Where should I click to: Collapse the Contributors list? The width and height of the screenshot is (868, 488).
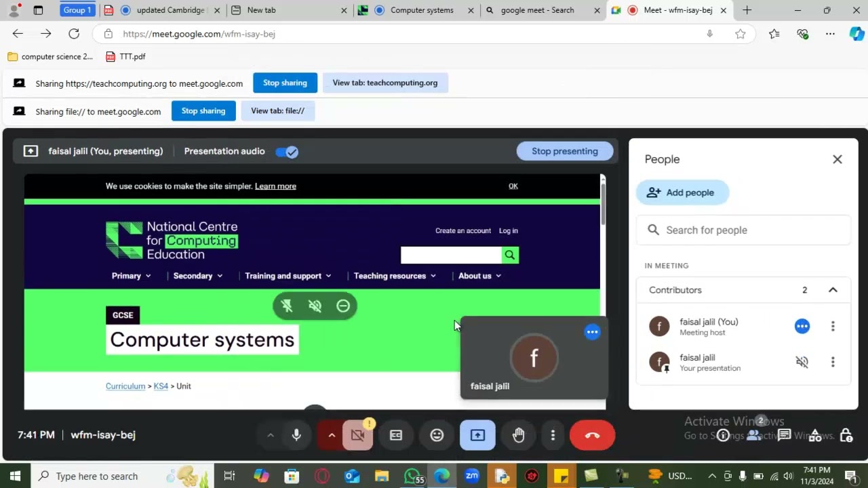833,290
